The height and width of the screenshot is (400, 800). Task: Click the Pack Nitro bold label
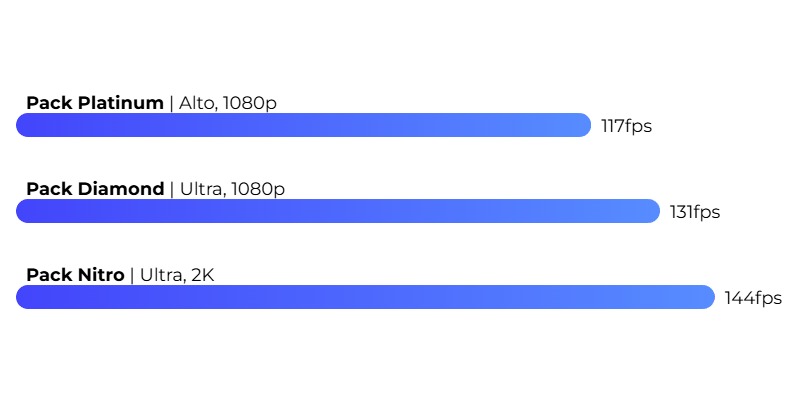coord(76,275)
